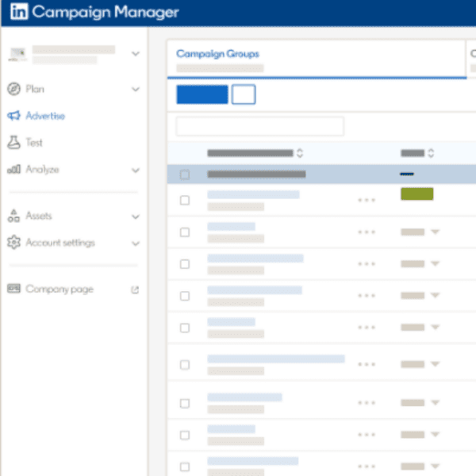The image size is (476, 476).
Task: Switch to the Campaign Groups tab
Action: coord(217,54)
